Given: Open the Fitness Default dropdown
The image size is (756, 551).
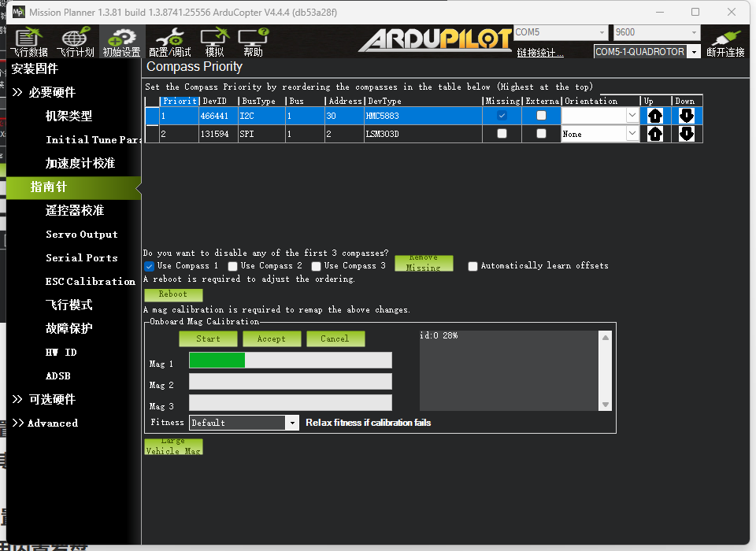Looking at the screenshot, I should pyautogui.click(x=244, y=423).
